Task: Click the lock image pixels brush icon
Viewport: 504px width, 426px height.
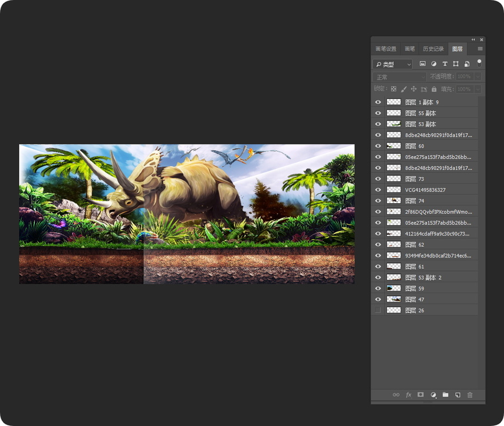Action: click(x=404, y=89)
